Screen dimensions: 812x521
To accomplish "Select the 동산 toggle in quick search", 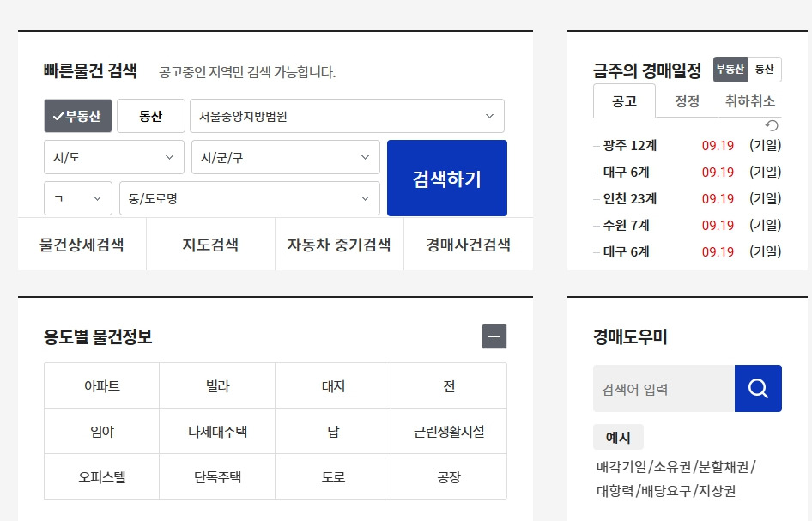I will [x=151, y=116].
